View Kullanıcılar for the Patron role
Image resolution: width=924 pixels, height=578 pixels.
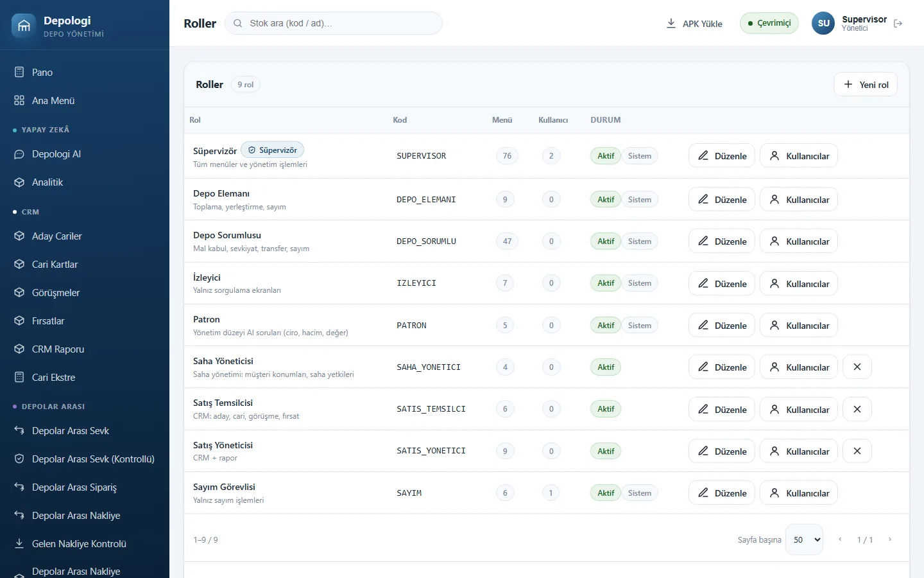coord(799,325)
